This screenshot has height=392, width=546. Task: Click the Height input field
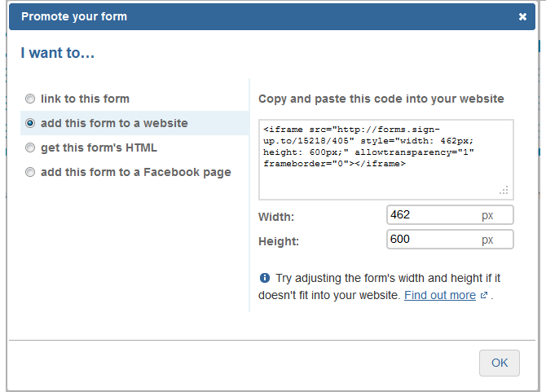[432, 240]
